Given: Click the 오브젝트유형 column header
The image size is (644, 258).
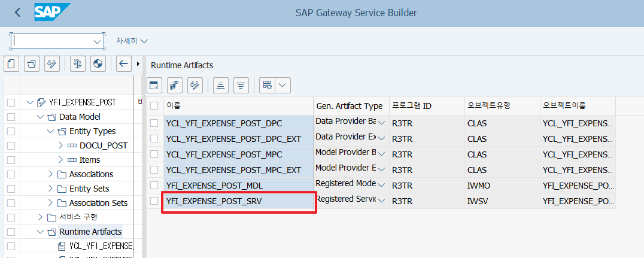Looking at the screenshot, I should pos(502,106).
